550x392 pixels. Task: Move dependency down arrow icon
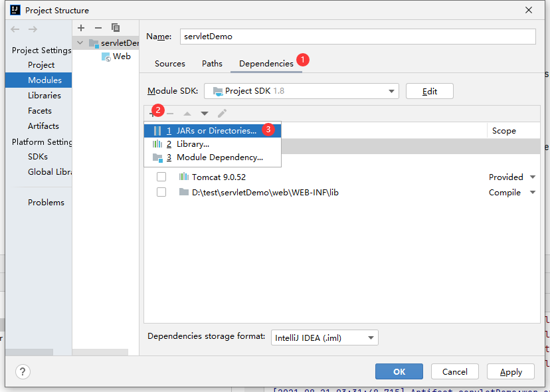[205, 114]
